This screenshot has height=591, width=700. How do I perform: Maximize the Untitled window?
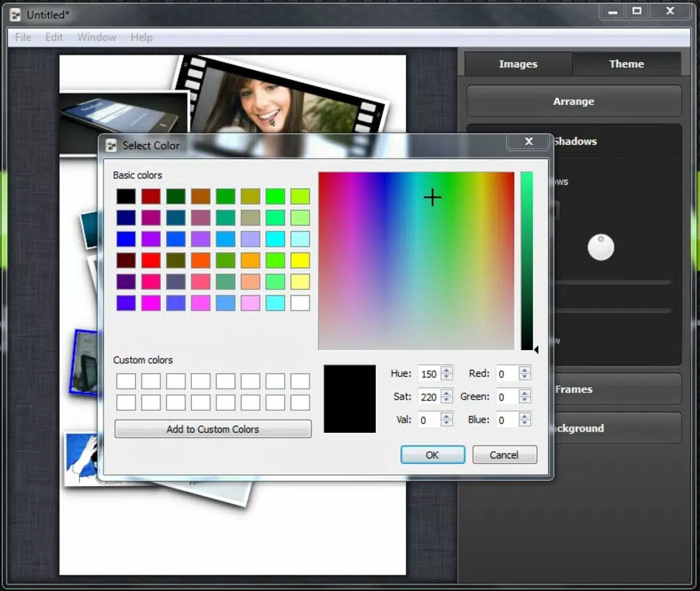(637, 11)
